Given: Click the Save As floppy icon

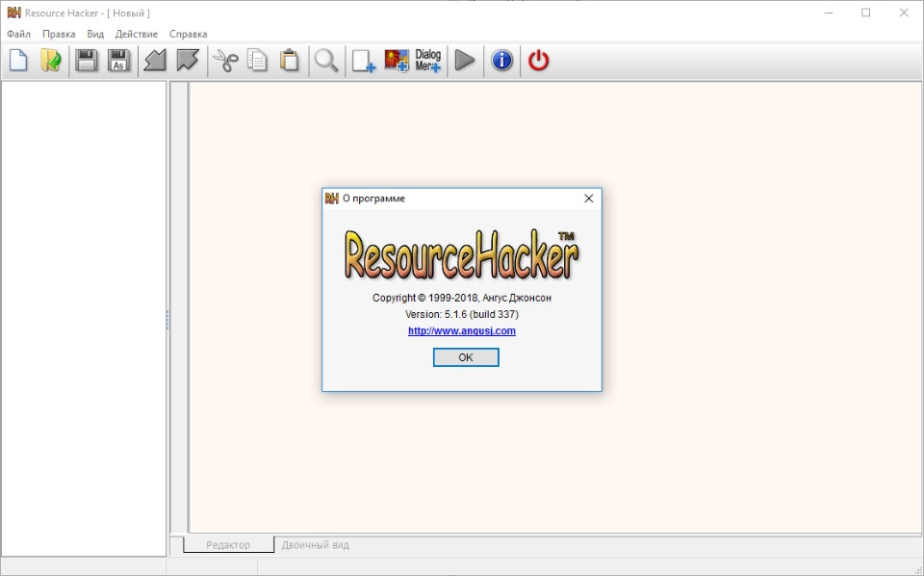Looking at the screenshot, I should click(118, 60).
